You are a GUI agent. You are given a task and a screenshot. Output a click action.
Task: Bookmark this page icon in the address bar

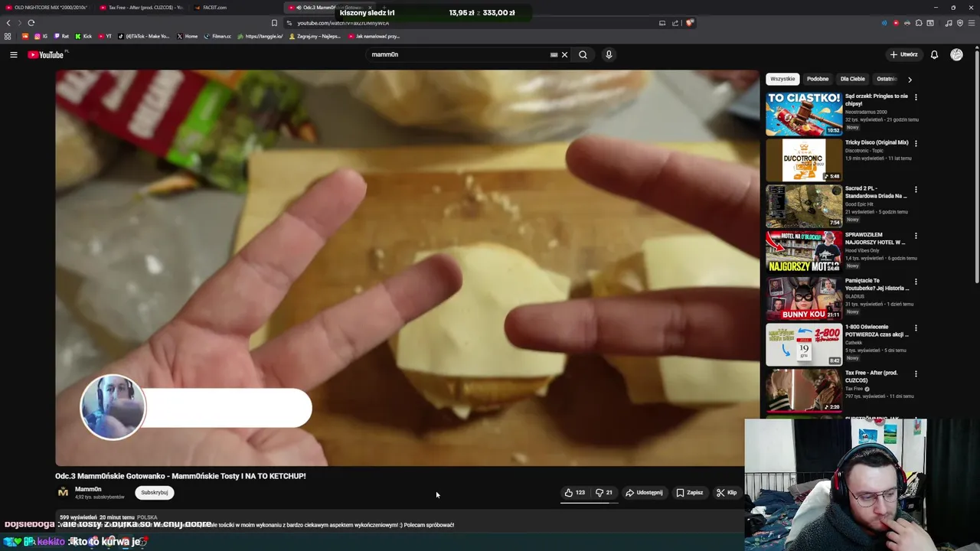coord(274,23)
